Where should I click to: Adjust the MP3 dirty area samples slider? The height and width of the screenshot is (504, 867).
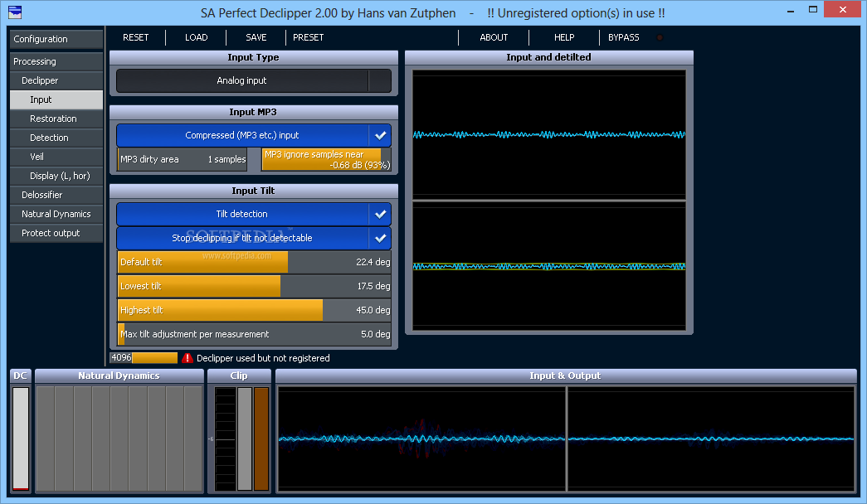[x=182, y=160]
